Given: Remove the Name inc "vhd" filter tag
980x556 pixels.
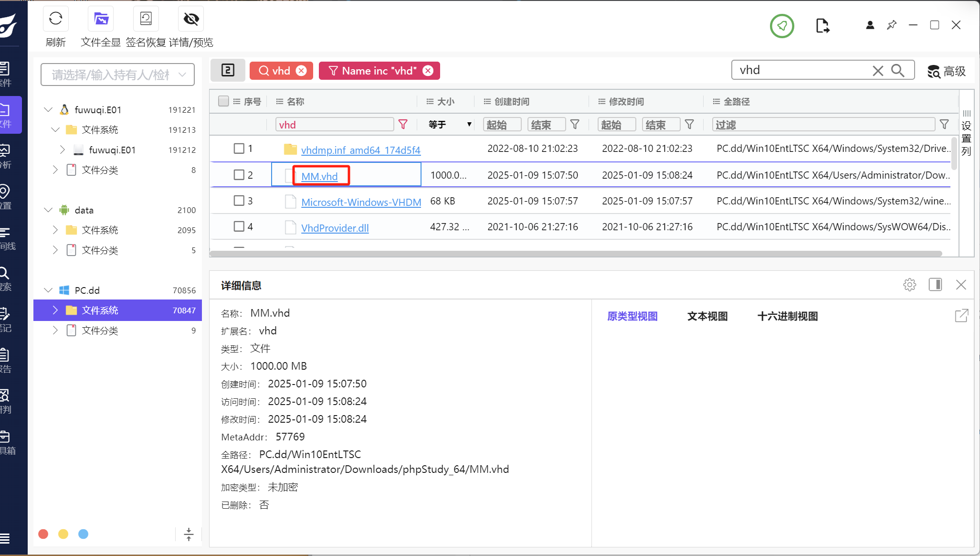Looking at the screenshot, I should [428, 71].
